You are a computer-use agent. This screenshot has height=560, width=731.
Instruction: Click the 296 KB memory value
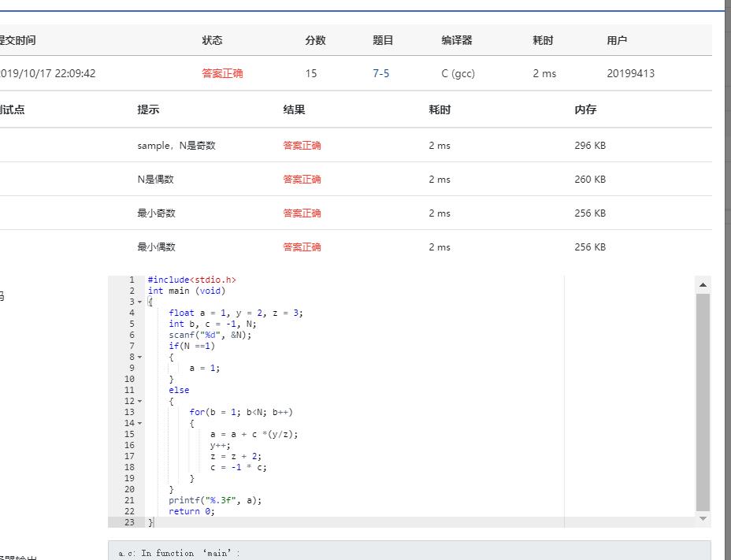point(590,146)
